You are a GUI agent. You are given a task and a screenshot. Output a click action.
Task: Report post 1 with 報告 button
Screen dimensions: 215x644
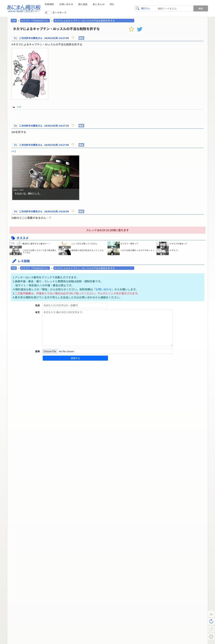pyautogui.click(x=81, y=38)
